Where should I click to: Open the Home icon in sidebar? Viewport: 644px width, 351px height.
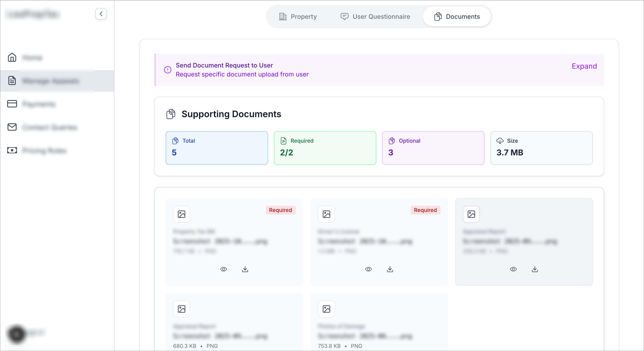point(12,57)
